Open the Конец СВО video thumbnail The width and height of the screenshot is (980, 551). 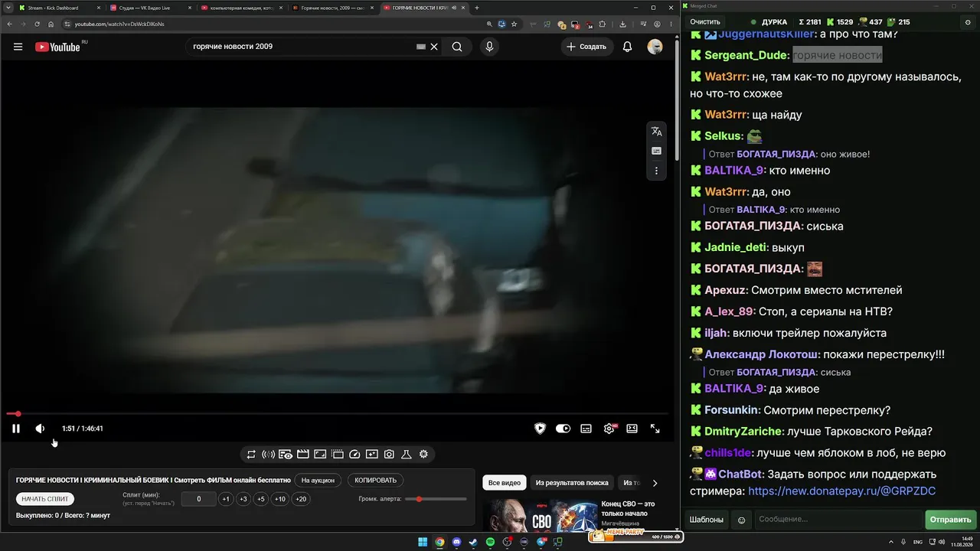pos(540,515)
